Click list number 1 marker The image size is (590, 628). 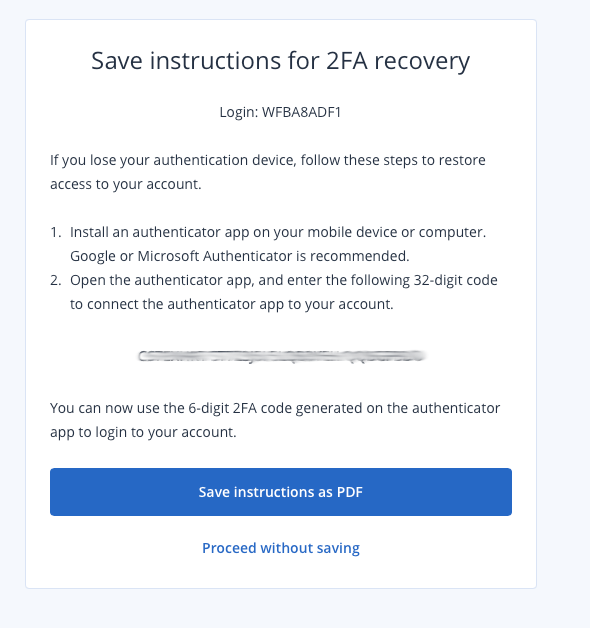(56, 232)
